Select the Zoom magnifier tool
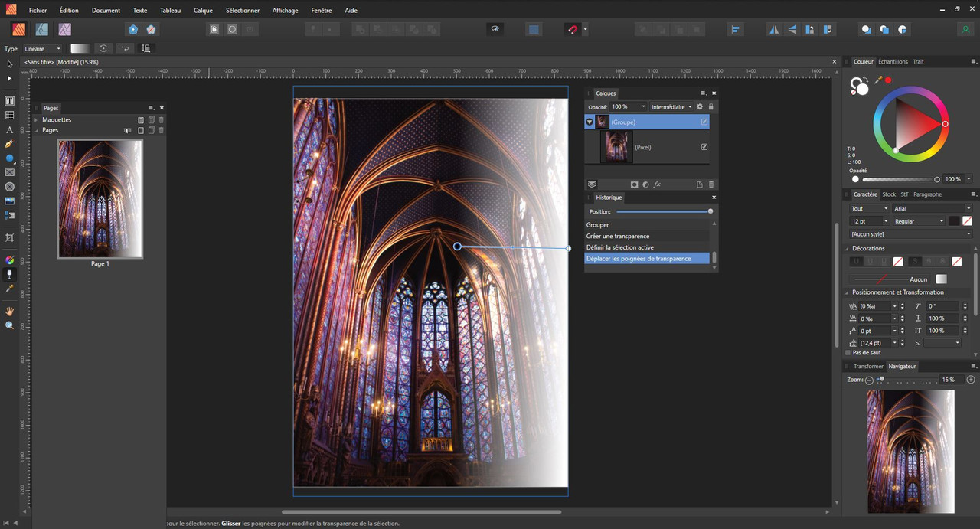980x529 pixels. [10, 325]
